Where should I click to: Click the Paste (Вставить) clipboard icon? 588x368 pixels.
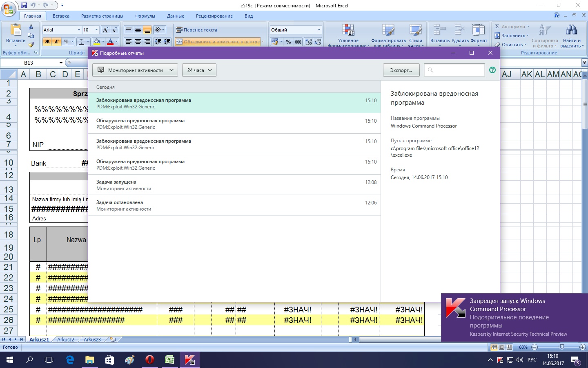16,31
